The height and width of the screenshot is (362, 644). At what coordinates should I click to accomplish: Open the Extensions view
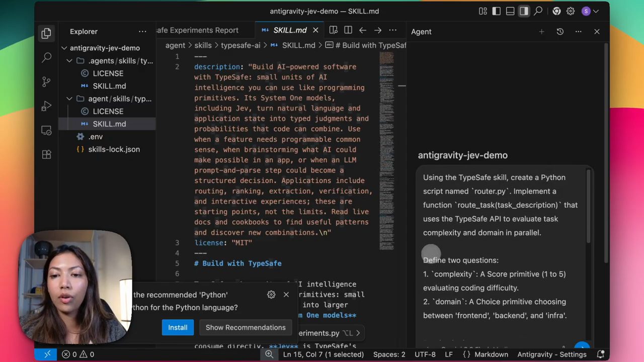point(46,154)
